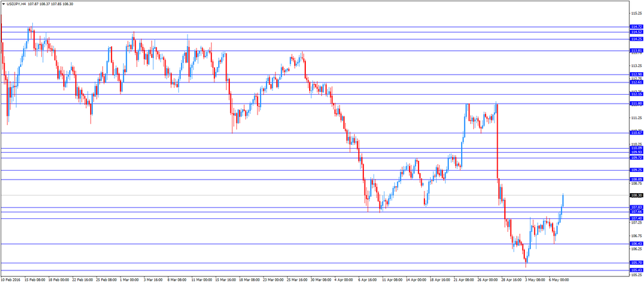Select the 113.81 price level label
644x284 pixels.
(636, 50)
